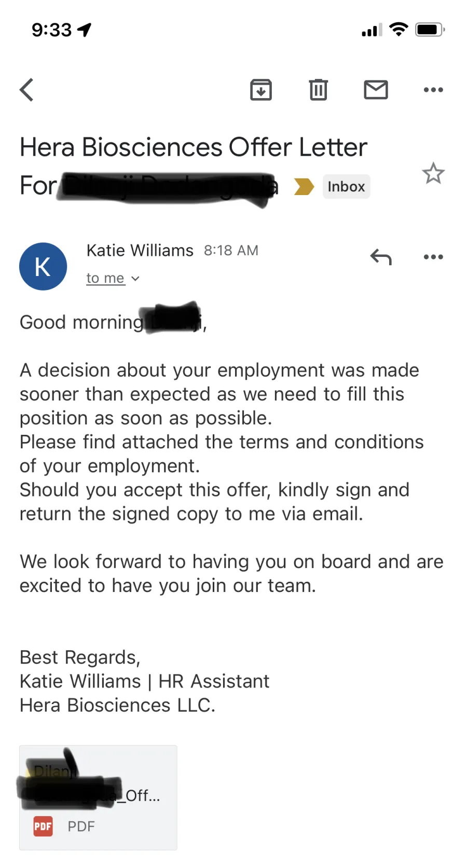Mark as unread with the envelope icon
Image resolution: width=467 pixels, height=868 pixels.
376,90
